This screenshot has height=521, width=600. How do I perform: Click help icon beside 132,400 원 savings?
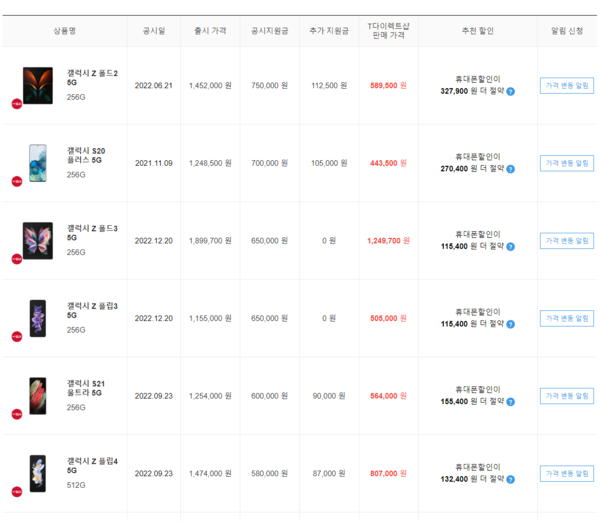[x=510, y=479]
